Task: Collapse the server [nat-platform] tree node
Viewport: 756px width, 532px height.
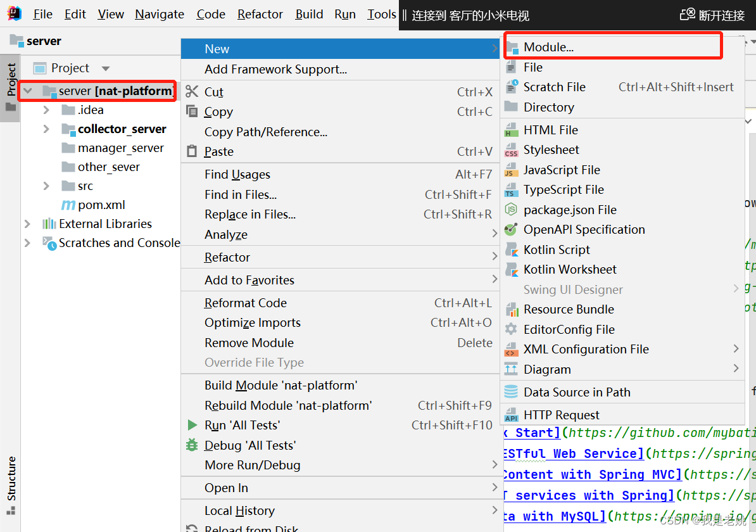Action: [28, 91]
